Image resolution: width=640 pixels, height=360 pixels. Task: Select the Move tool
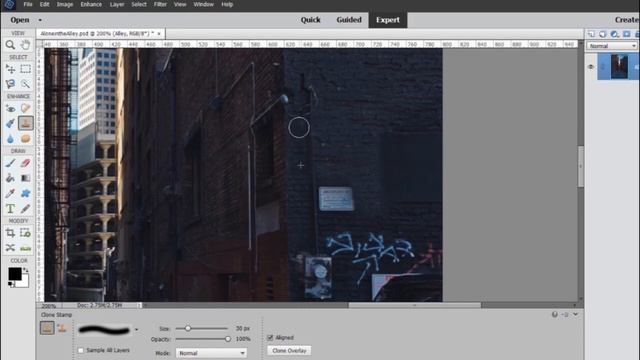10,69
